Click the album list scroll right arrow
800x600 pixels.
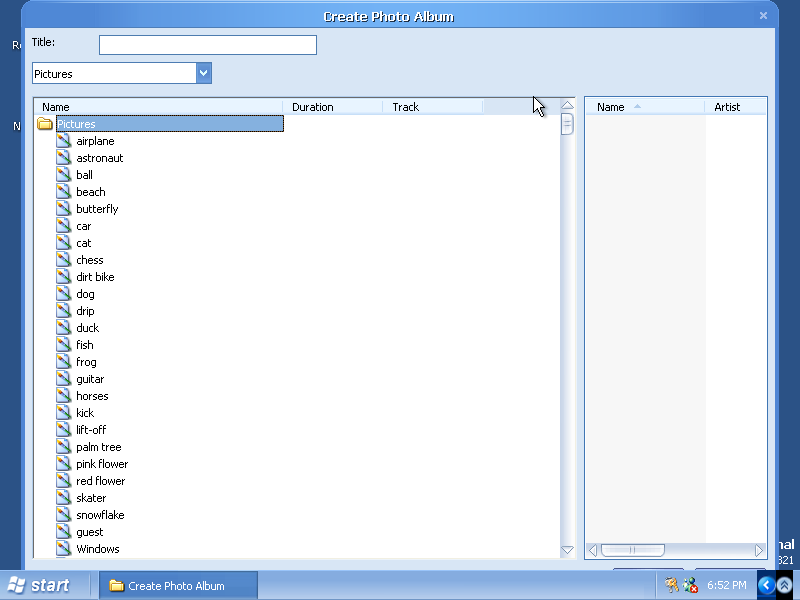pos(759,551)
